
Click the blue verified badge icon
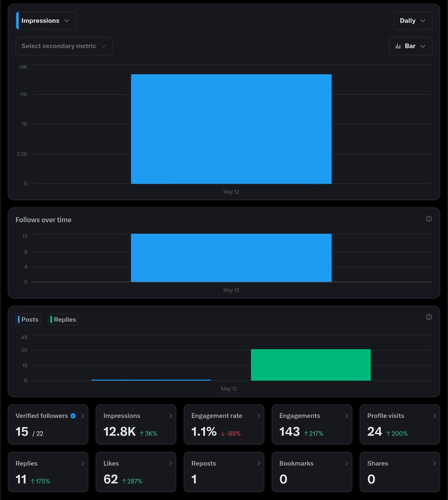73,416
